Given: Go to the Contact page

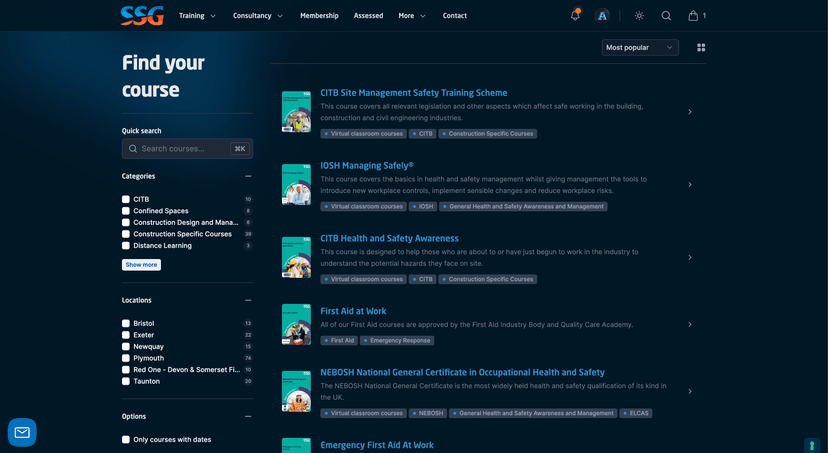Looking at the screenshot, I should click(x=455, y=16).
